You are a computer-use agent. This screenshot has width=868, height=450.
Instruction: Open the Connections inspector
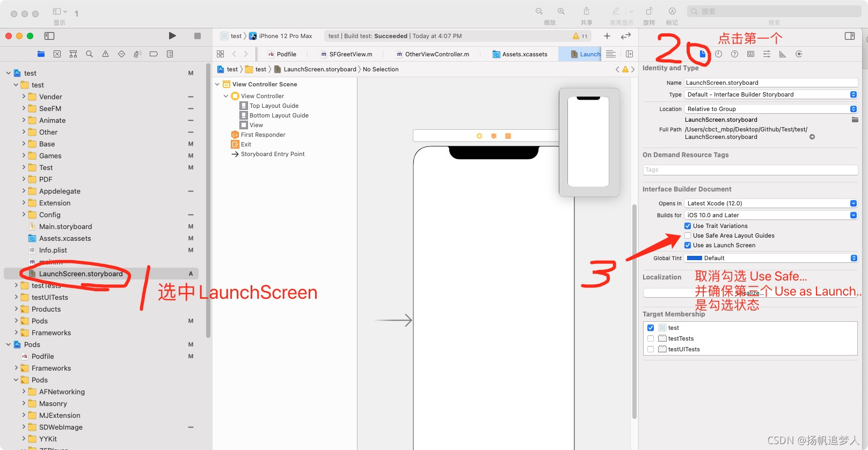(x=799, y=54)
